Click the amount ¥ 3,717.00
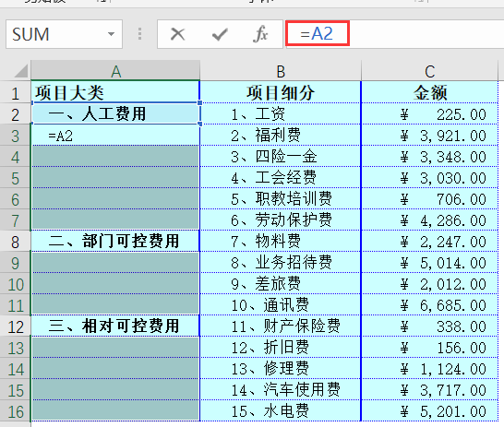Viewport: 504px width, 427px height. (429, 389)
